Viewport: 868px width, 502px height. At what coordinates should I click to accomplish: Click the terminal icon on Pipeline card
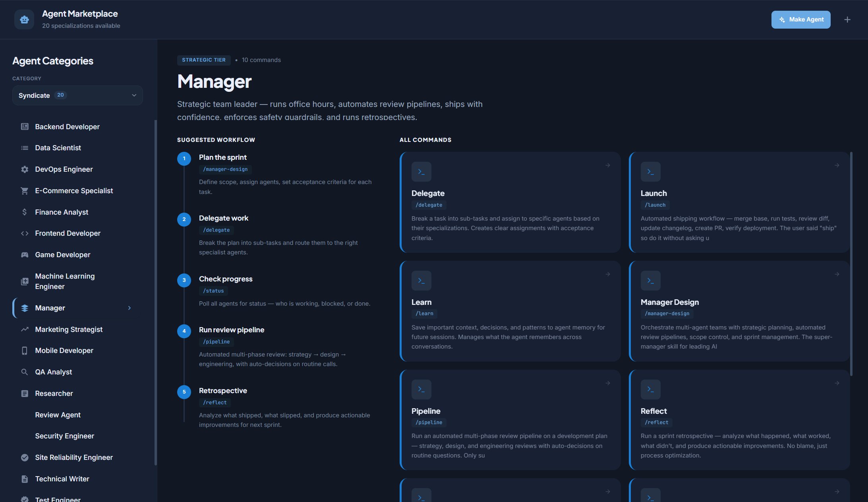point(421,390)
